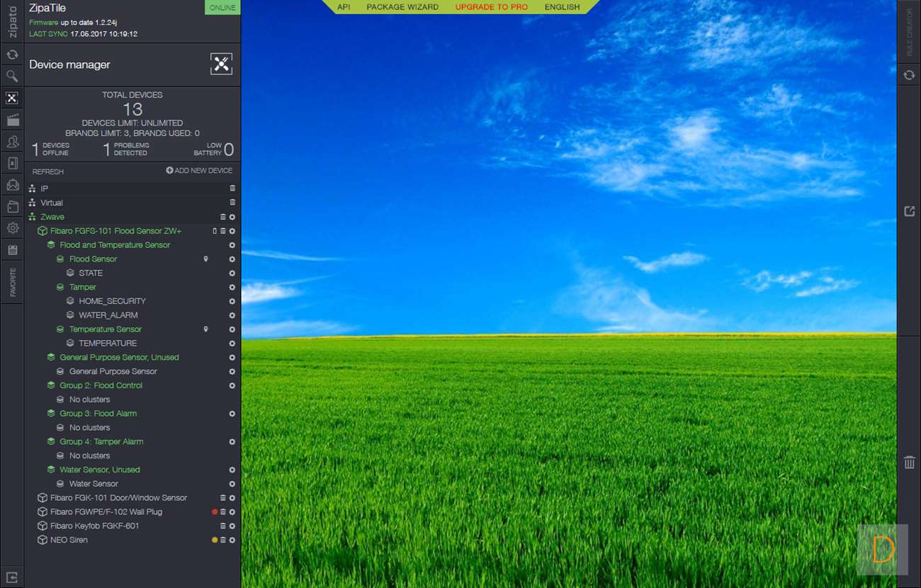Click location pin beside Flood Sensor
This screenshot has width=921, height=588.
206,259
